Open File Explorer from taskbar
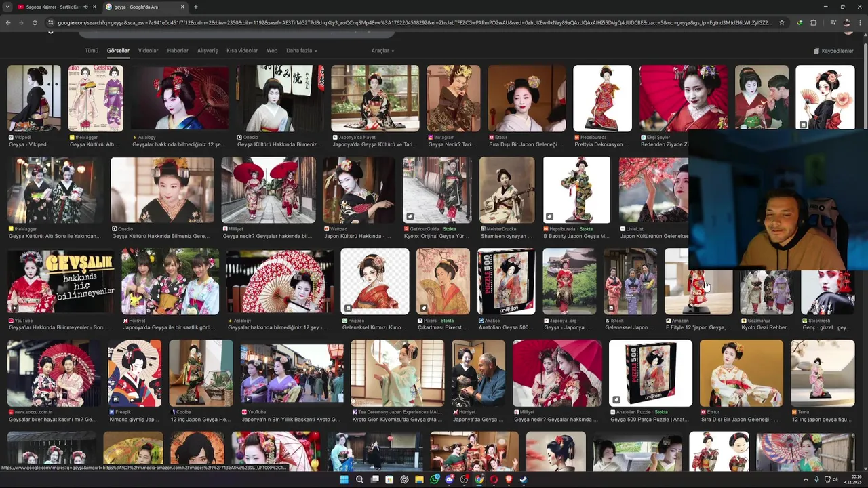Image resolution: width=868 pixels, height=488 pixels. [x=419, y=480]
